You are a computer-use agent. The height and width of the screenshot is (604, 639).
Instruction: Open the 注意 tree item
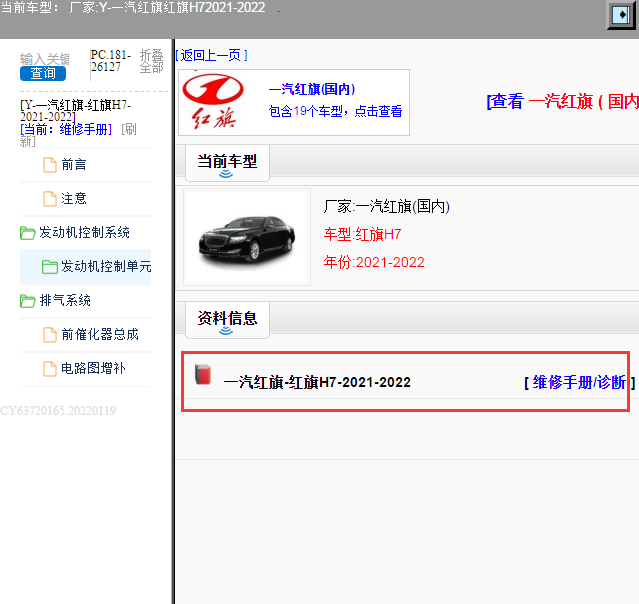[x=74, y=198]
